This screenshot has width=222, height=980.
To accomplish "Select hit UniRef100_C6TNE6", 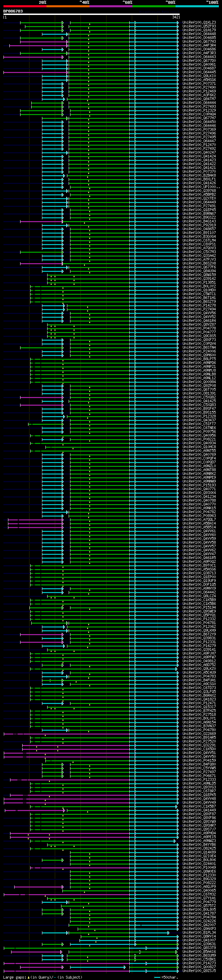I will [199, 428].
